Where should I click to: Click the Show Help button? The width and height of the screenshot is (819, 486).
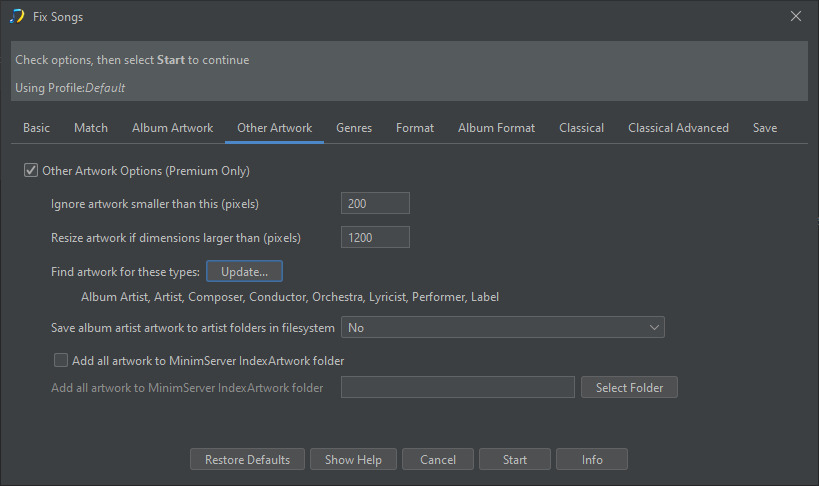(353, 459)
